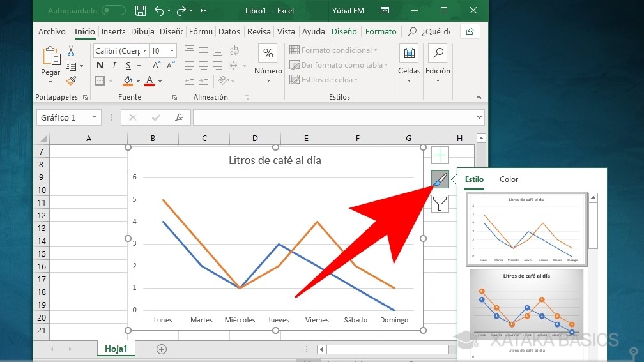Click the Wrap Text icon
Screen dimensions: 644x362
coord(234,50)
